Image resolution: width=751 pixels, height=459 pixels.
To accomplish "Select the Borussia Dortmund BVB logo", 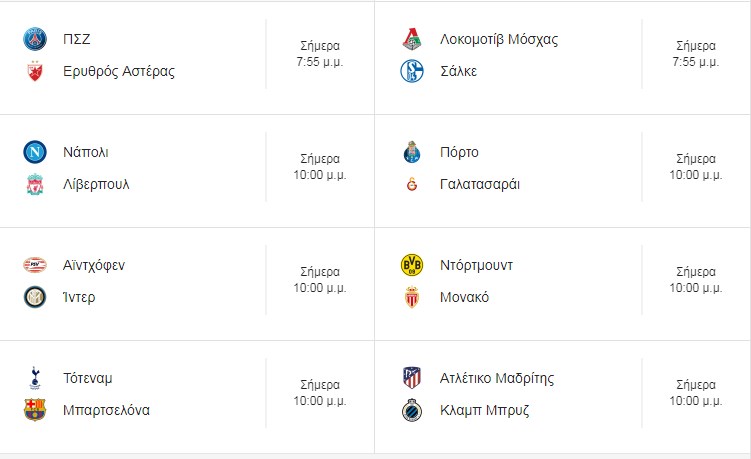I will pos(412,265).
